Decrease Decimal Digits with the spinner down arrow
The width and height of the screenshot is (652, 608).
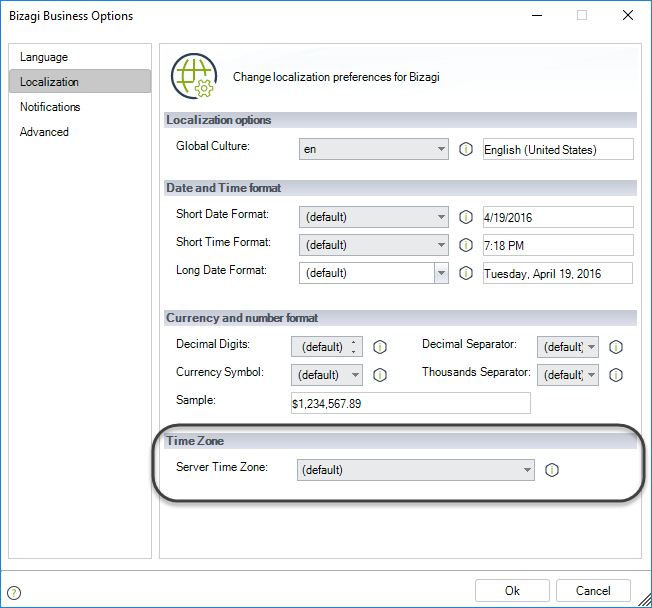pos(353,352)
